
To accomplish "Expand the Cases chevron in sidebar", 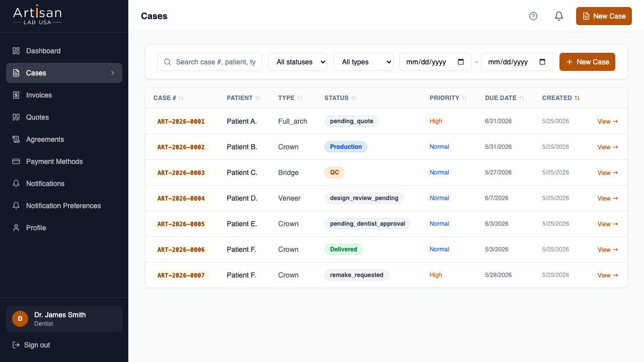I will pos(113,73).
